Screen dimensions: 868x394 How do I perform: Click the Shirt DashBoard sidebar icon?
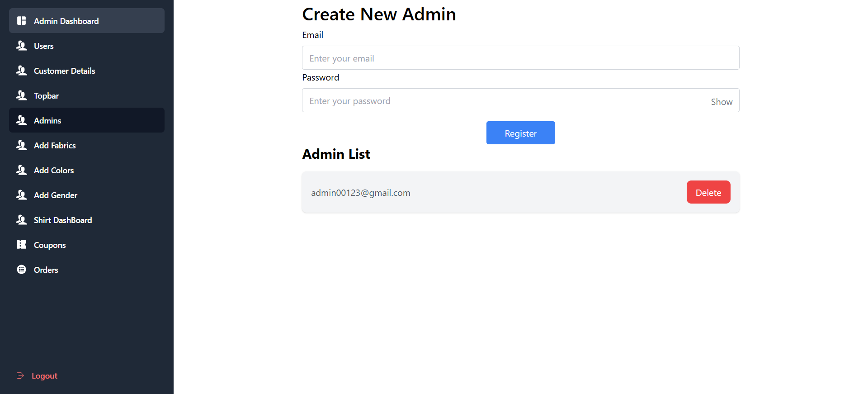21,220
